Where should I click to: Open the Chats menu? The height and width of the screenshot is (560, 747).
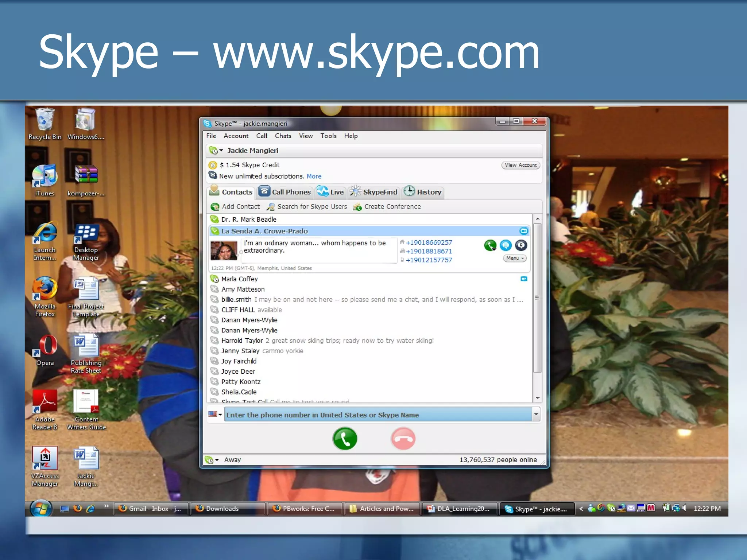tap(283, 136)
